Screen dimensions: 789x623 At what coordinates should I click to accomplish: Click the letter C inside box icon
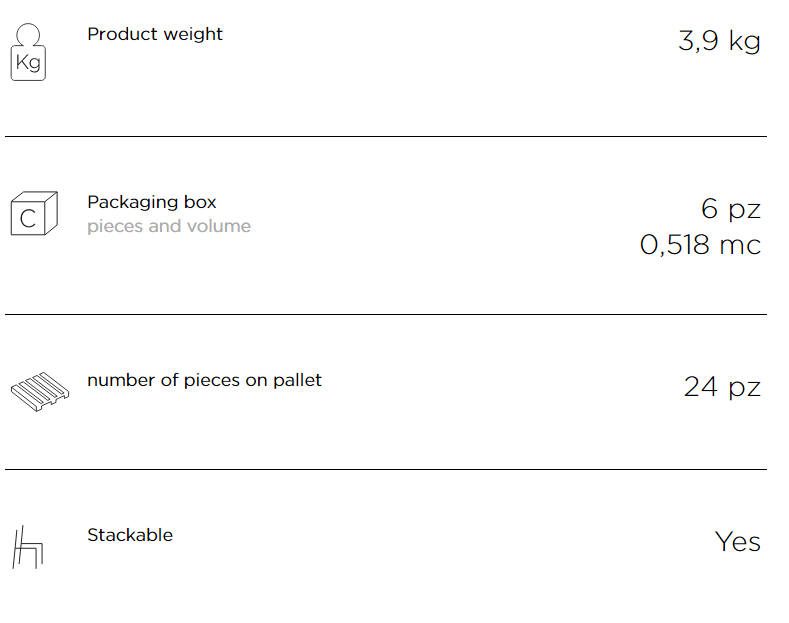(x=28, y=219)
